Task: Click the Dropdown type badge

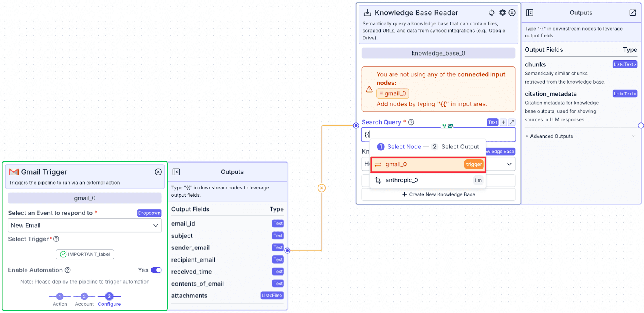Action: pyautogui.click(x=149, y=213)
